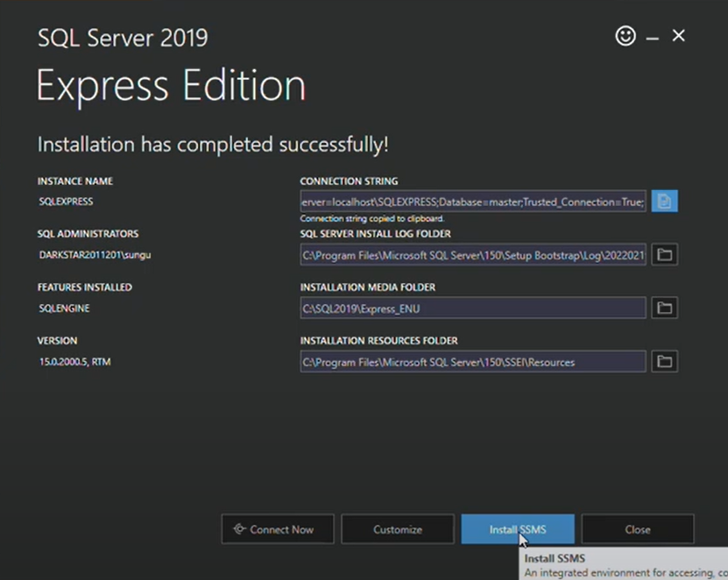
Task: Click the SQL Server install log folder path field
Action: (x=473, y=254)
